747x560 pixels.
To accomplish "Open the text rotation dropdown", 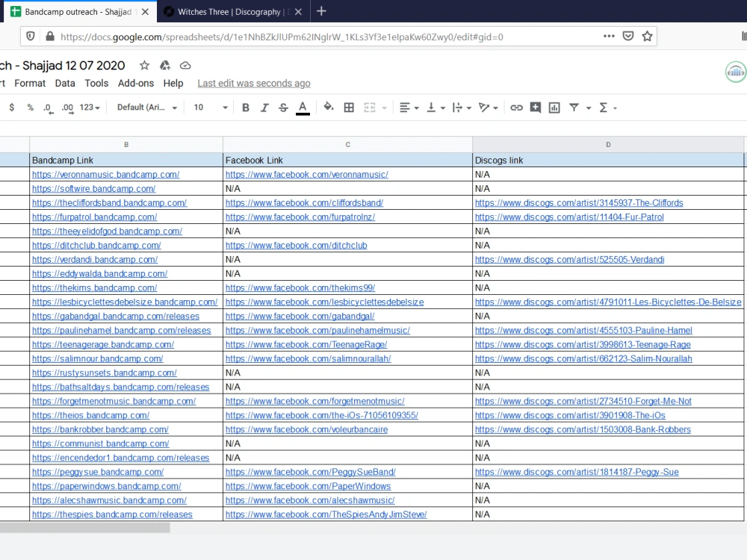I will 489,108.
